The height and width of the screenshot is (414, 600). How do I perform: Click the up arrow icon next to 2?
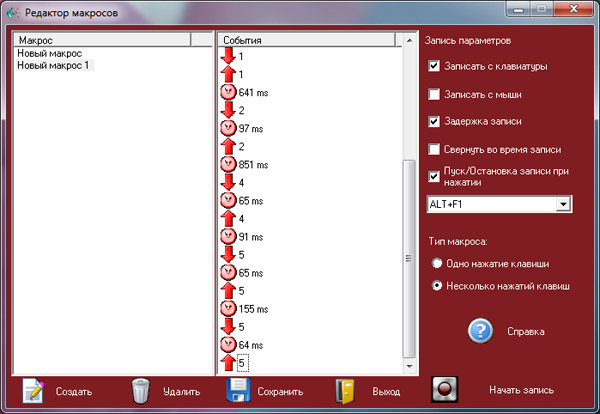tap(228, 146)
